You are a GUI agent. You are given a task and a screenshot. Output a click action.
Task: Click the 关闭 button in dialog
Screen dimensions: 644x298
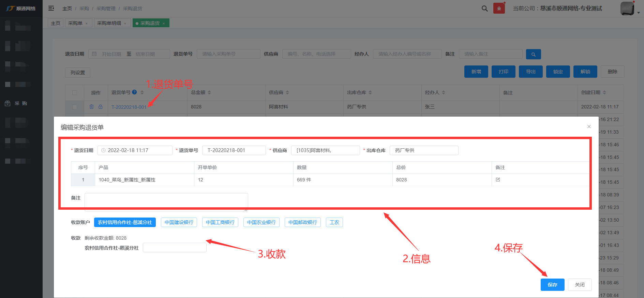click(580, 285)
